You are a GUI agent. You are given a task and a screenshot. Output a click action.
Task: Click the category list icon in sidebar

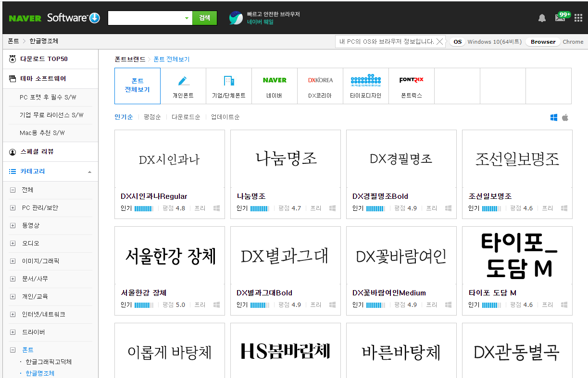click(x=13, y=171)
